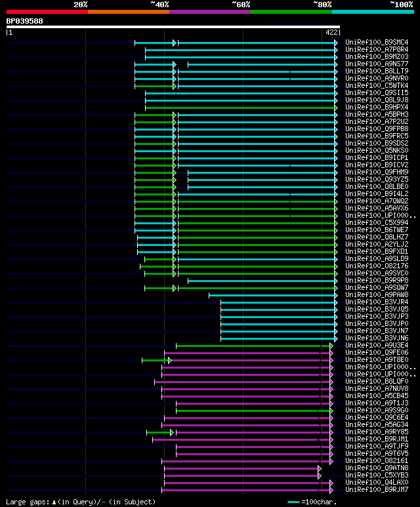Click the UniRef100_Q5NKS0 entry

377,150
